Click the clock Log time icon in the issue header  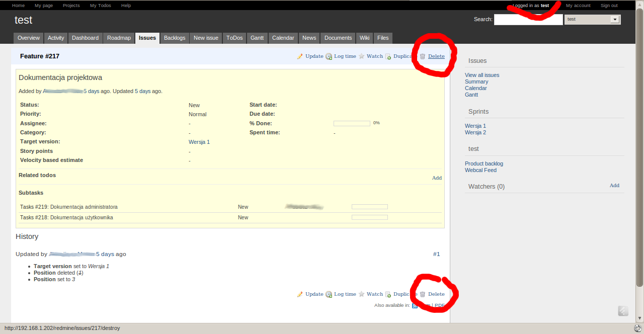click(329, 56)
